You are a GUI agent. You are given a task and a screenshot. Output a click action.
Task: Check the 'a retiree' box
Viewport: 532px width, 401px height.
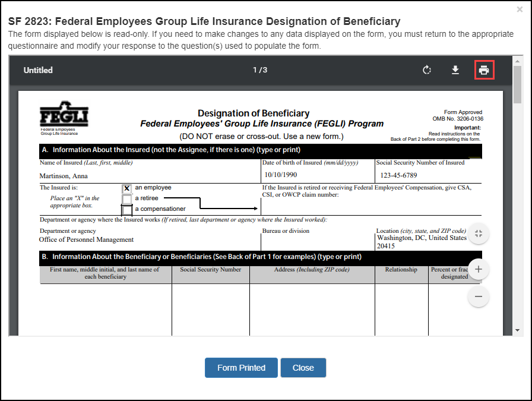point(126,199)
